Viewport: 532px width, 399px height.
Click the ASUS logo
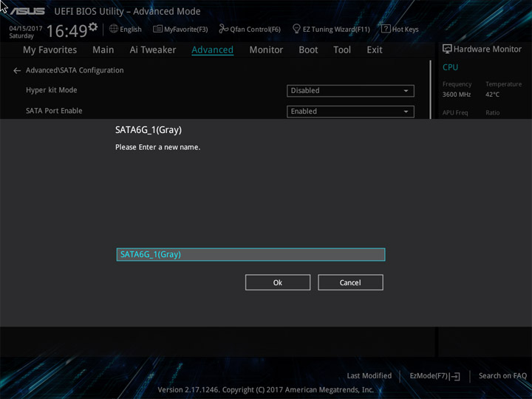[x=27, y=11]
